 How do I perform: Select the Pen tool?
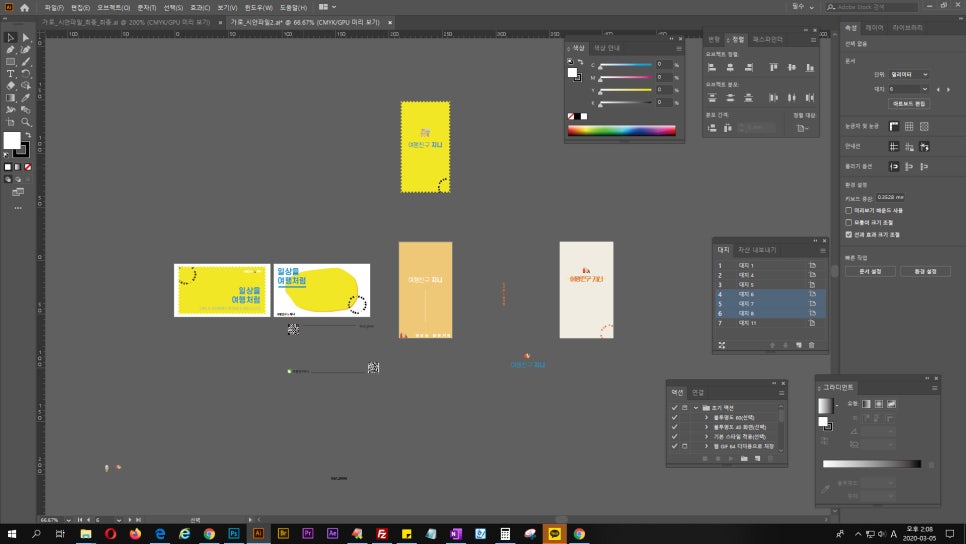[x=10, y=49]
